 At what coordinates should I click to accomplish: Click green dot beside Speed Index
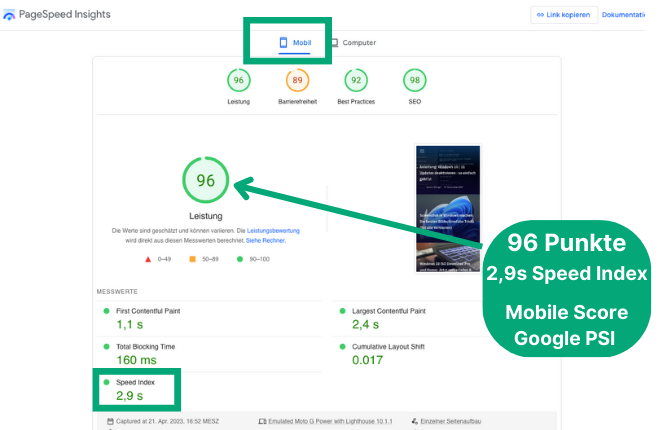[106, 382]
